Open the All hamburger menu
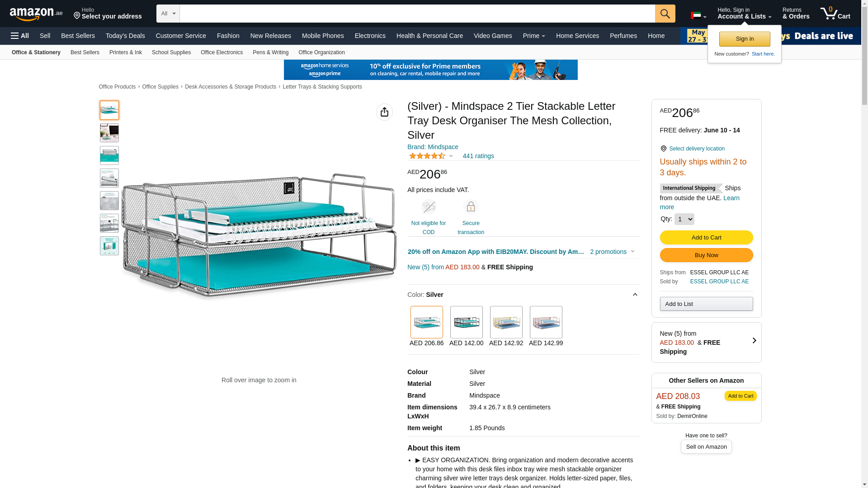Viewport: 868px width, 488px height. (20, 36)
